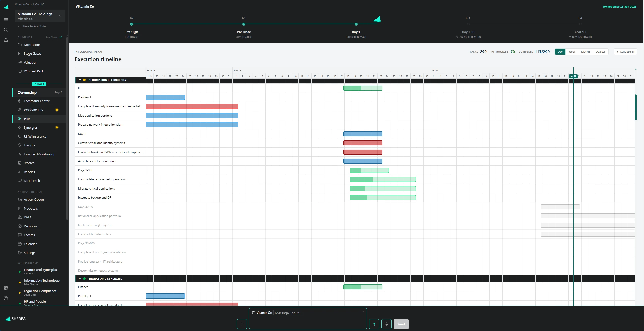Screen dimensions: 644x331
Task: Open Vitamin Co Holdings entity dropdown
Action: 40,16
